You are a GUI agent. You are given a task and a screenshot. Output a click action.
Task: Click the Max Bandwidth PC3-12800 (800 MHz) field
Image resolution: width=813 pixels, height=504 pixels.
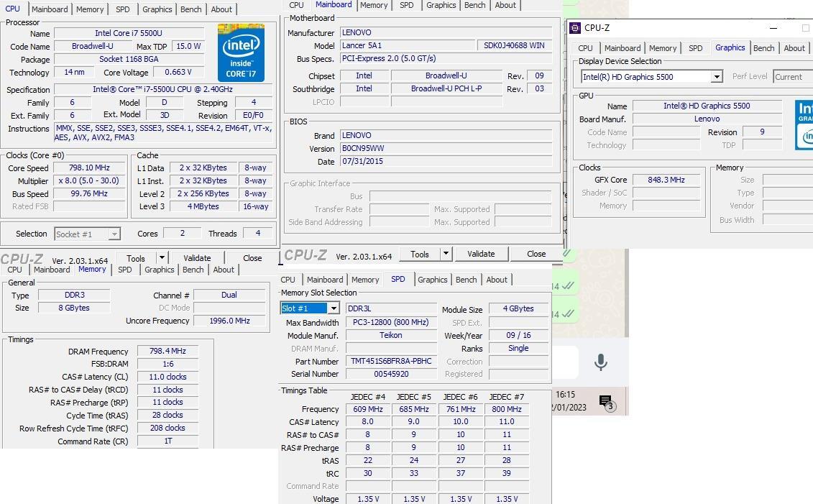(x=391, y=322)
